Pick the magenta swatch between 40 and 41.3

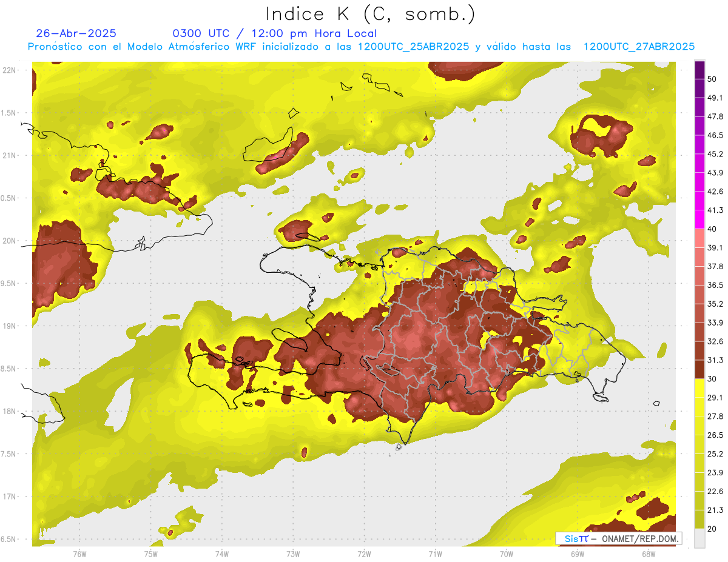point(699,219)
